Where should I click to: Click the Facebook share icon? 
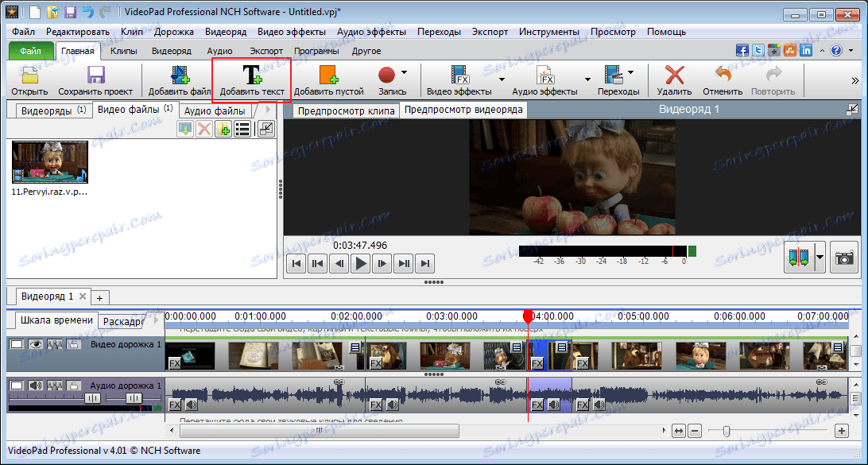(x=742, y=50)
